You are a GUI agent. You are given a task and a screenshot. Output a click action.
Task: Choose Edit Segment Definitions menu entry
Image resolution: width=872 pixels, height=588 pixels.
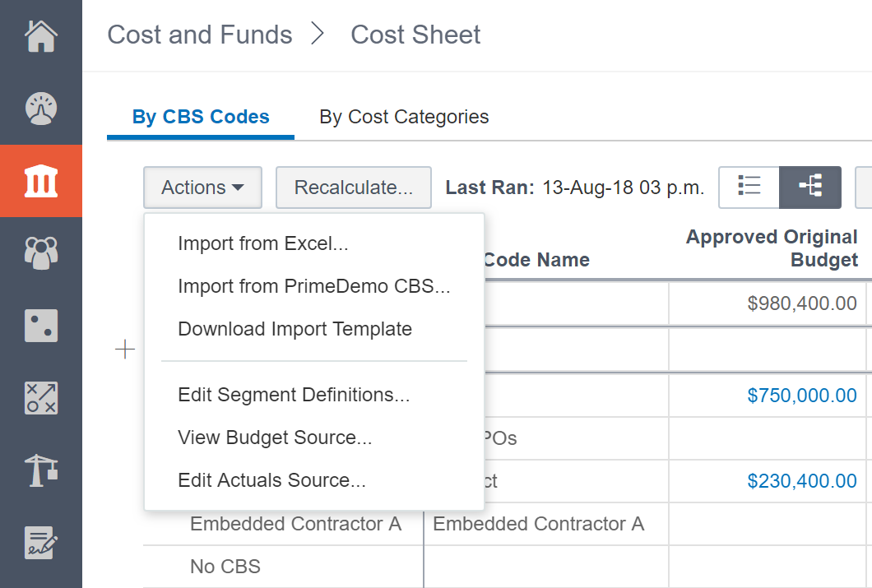click(x=294, y=395)
